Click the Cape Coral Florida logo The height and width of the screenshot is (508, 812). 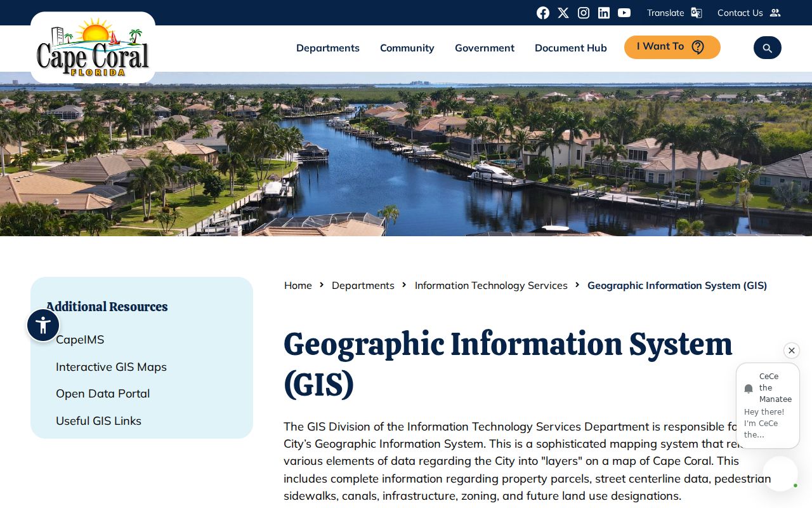tap(93, 48)
